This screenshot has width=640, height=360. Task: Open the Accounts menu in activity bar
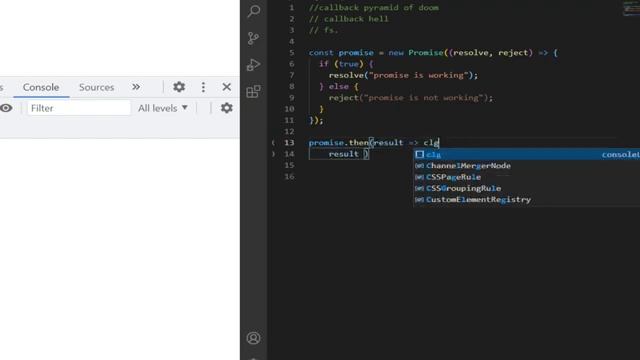coord(253,338)
